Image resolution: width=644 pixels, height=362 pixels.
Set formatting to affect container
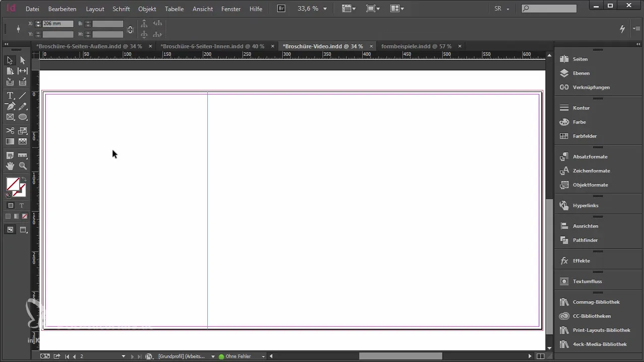click(x=11, y=206)
